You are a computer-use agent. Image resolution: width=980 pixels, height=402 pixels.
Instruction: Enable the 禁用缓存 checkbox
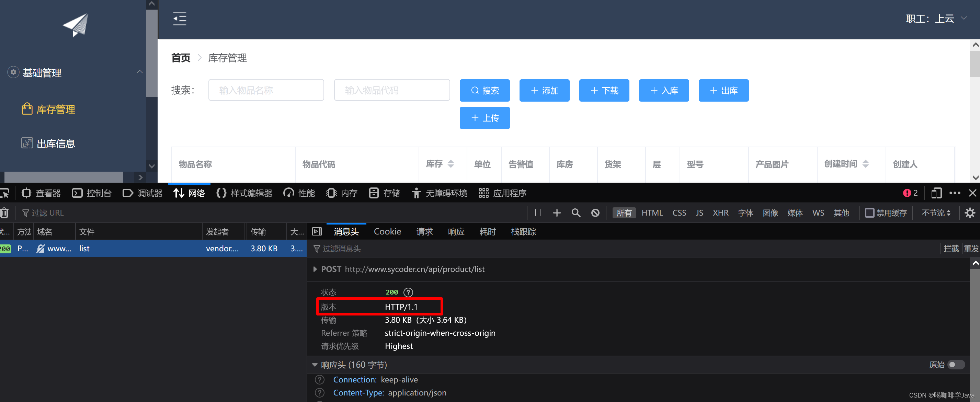(x=870, y=213)
